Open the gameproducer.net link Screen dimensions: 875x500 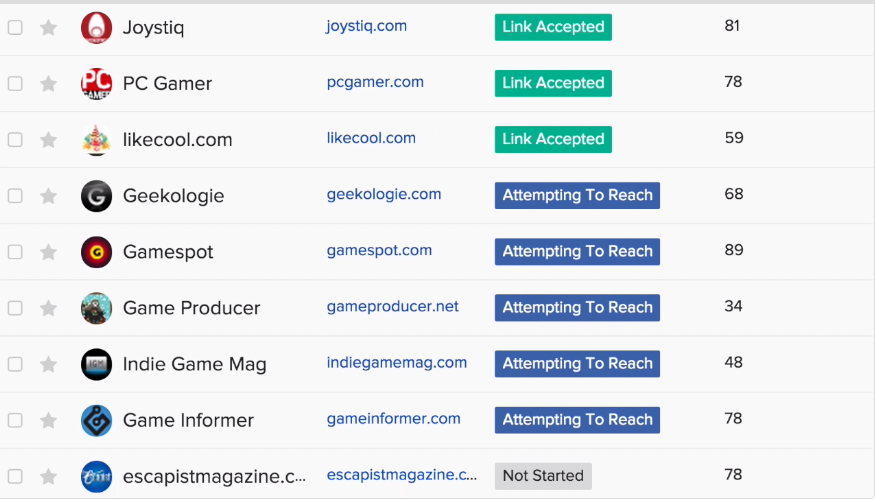[392, 306]
